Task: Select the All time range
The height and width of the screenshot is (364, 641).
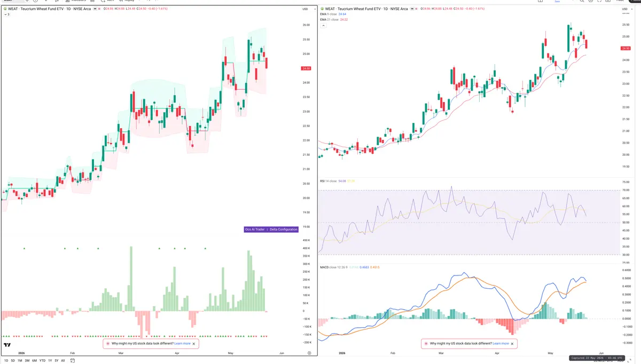Action: pyautogui.click(x=62, y=361)
